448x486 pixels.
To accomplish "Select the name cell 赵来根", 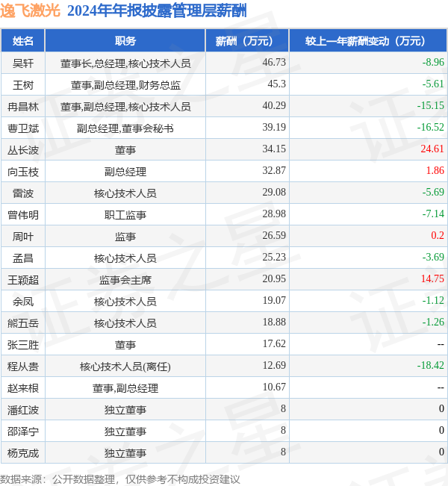I will pyautogui.click(x=23, y=388).
